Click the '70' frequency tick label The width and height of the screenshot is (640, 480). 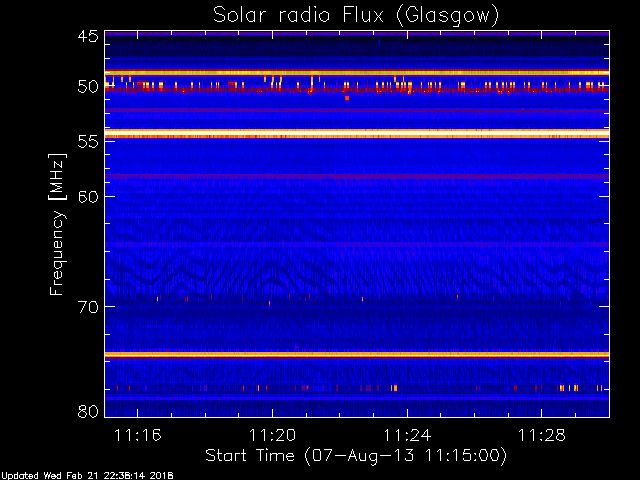click(x=88, y=307)
